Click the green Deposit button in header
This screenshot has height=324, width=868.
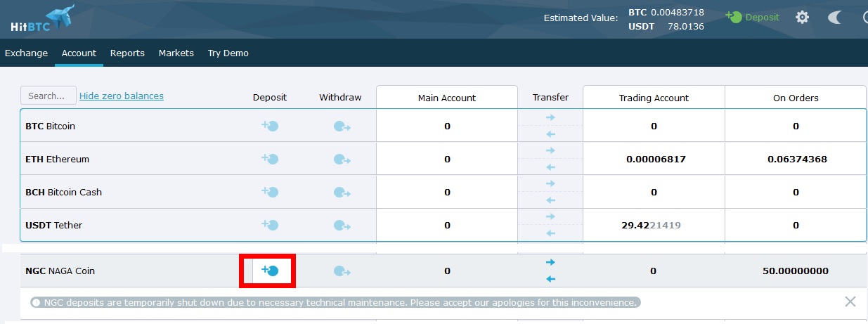(x=752, y=17)
